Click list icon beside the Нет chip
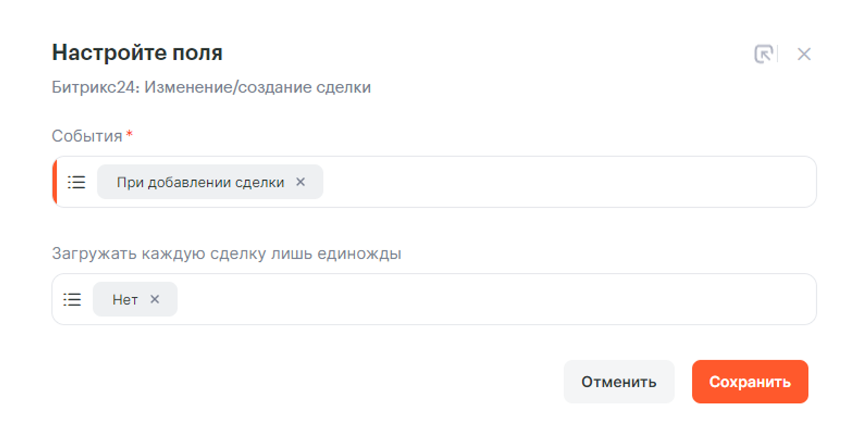The image size is (868, 442). [72, 299]
